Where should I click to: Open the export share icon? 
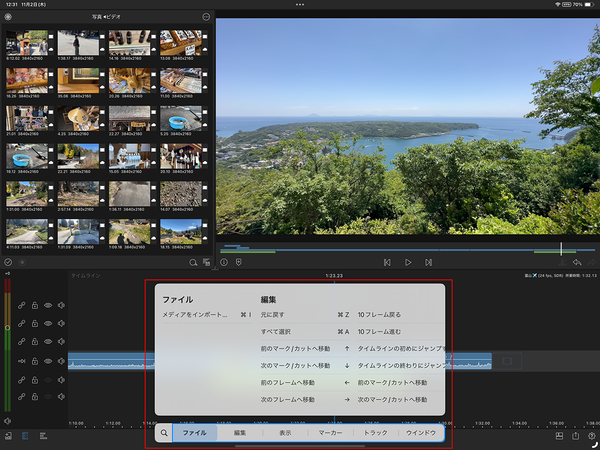pyautogui.click(x=575, y=436)
